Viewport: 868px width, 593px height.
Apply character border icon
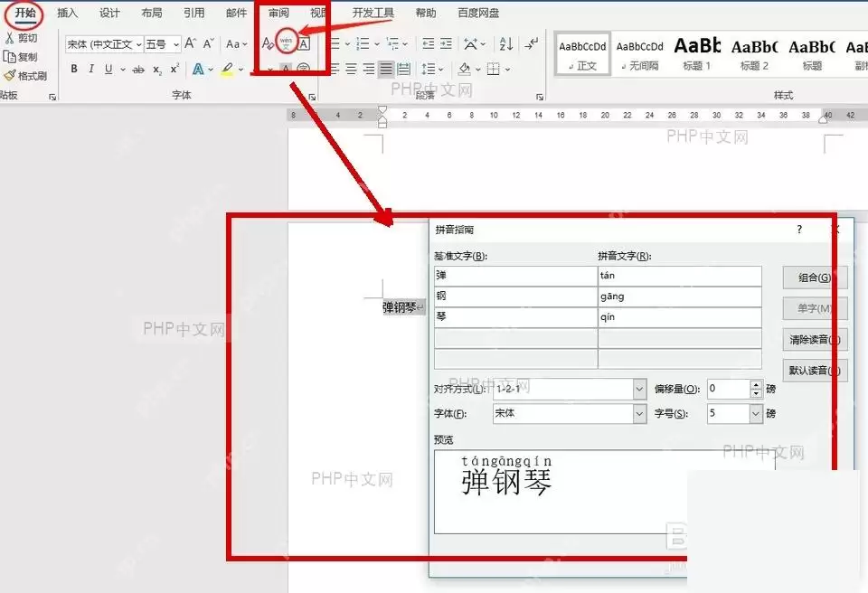(304, 43)
